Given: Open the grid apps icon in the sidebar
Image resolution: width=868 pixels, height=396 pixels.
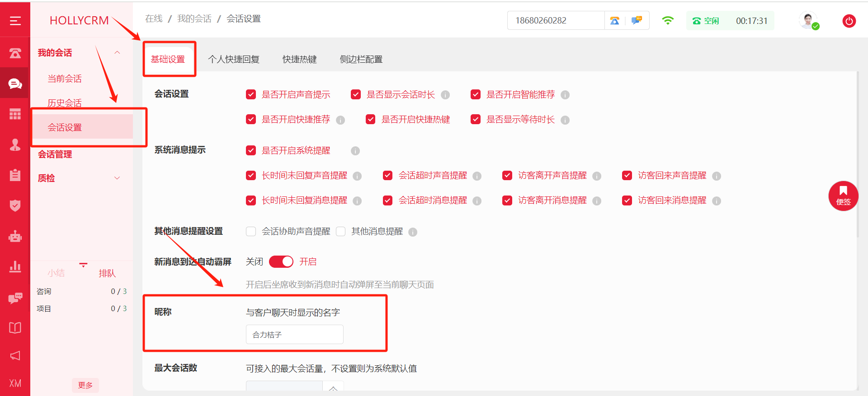Looking at the screenshot, I should pyautogui.click(x=15, y=114).
